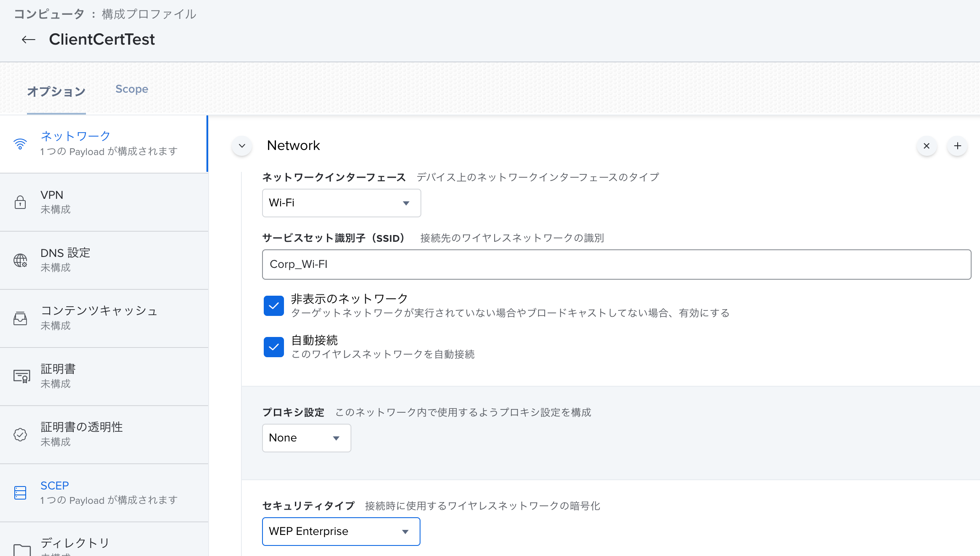Click the back arrow next to ClientCertTest
Viewport: 980px width, 556px height.
[x=28, y=40]
